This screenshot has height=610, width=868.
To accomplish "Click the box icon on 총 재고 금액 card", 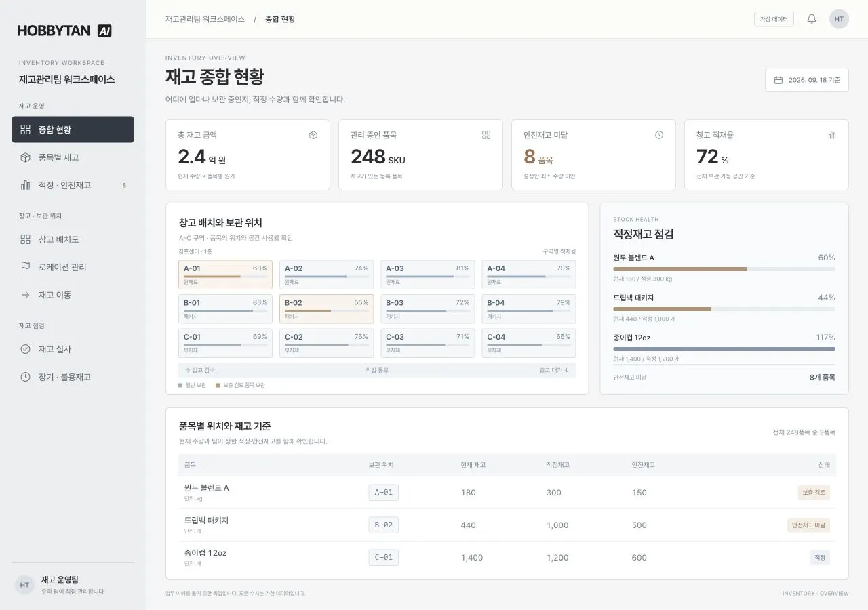I will pyautogui.click(x=313, y=135).
